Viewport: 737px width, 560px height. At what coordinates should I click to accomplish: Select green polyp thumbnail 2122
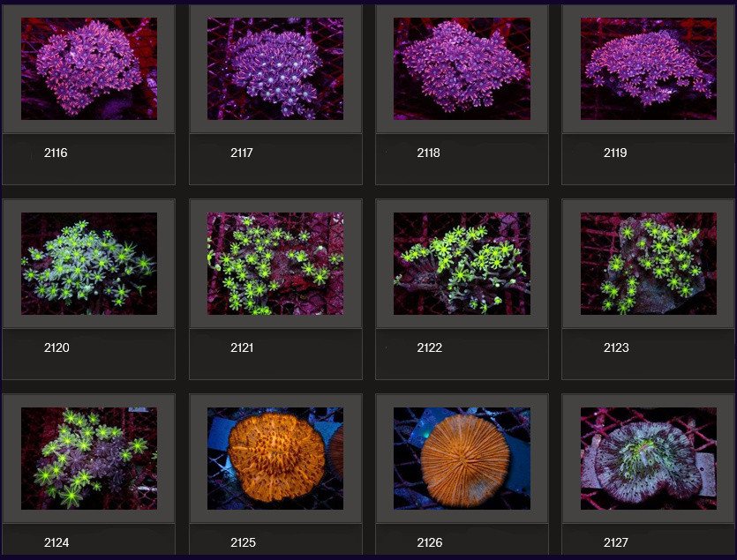(462, 264)
